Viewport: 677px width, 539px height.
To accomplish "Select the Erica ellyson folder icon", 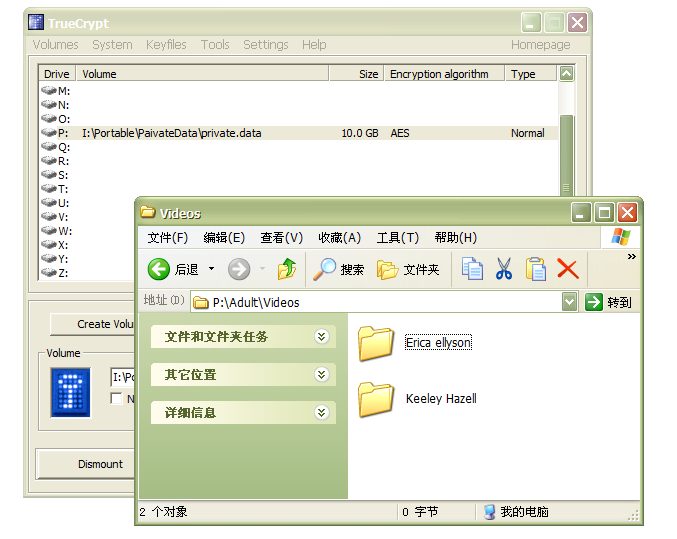I will [376, 343].
